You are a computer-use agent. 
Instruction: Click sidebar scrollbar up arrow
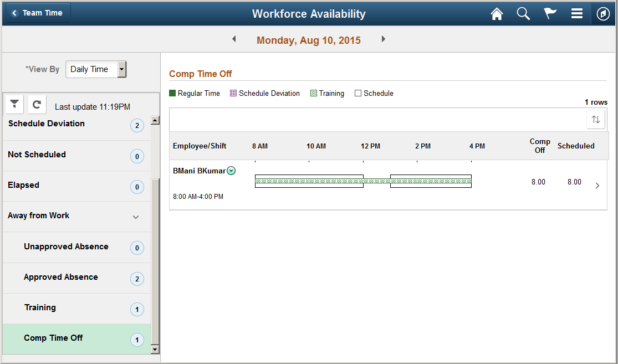[x=155, y=121]
